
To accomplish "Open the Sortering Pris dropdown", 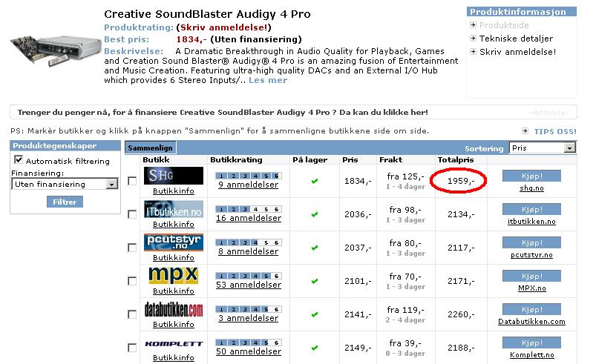I will coord(543,148).
